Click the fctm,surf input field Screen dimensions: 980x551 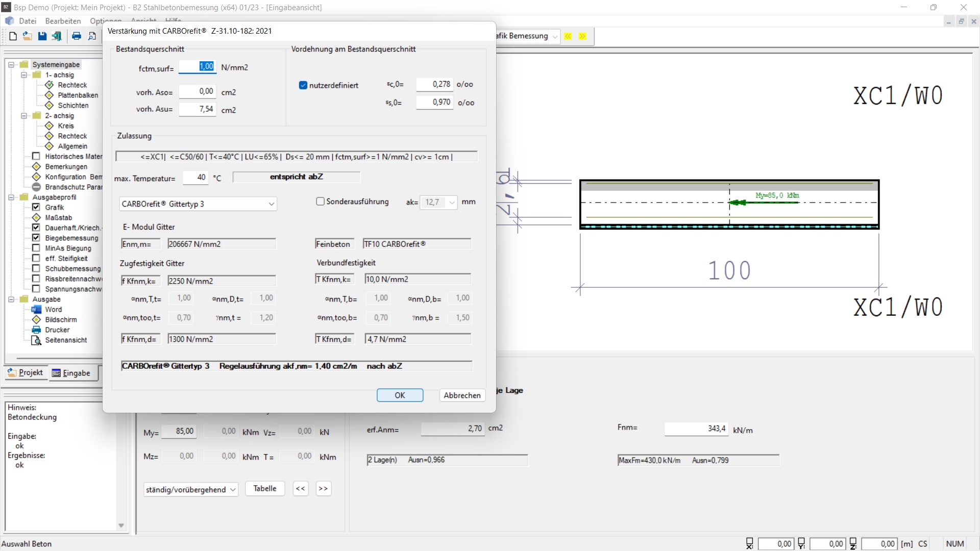[x=198, y=66]
